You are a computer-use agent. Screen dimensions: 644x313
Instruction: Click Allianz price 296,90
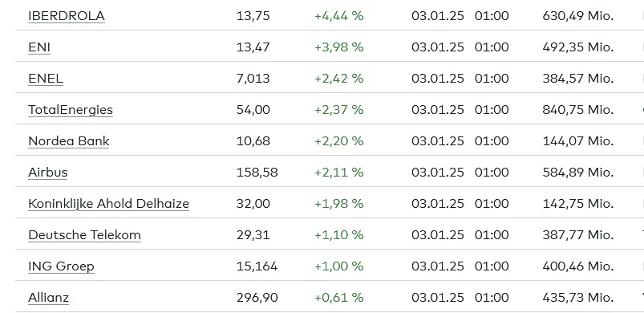pos(257,297)
